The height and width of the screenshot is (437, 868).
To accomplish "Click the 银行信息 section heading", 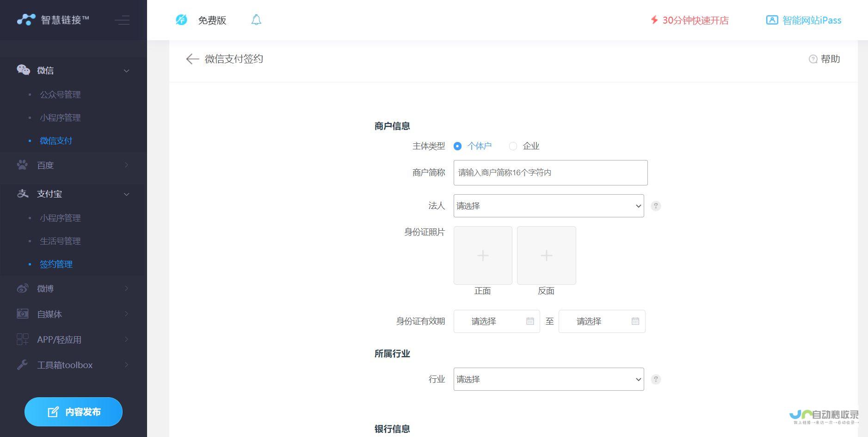I will (392, 429).
